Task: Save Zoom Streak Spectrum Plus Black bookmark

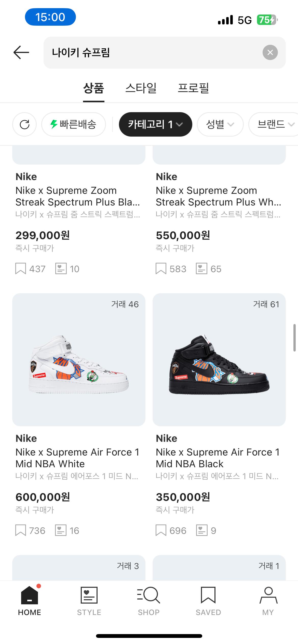Action: click(21, 269)
